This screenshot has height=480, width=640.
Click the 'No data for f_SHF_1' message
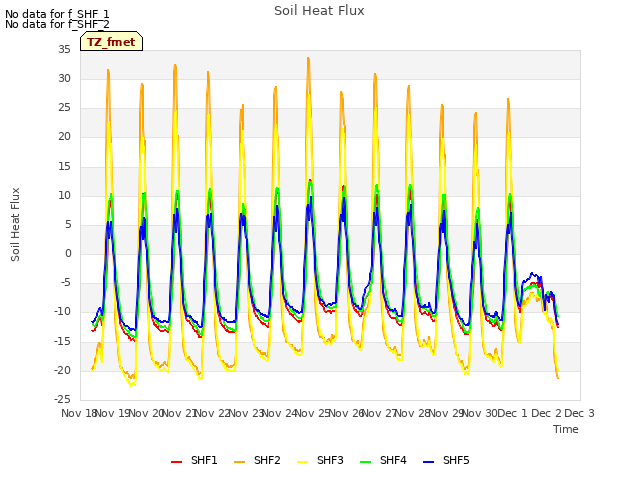pos(57,14)
